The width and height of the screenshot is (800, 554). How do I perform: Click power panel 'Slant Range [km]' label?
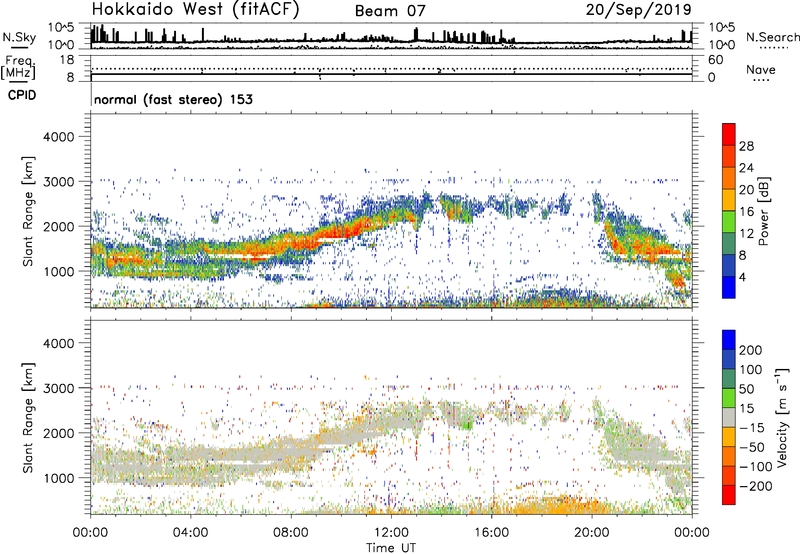[x=28, y=211]
